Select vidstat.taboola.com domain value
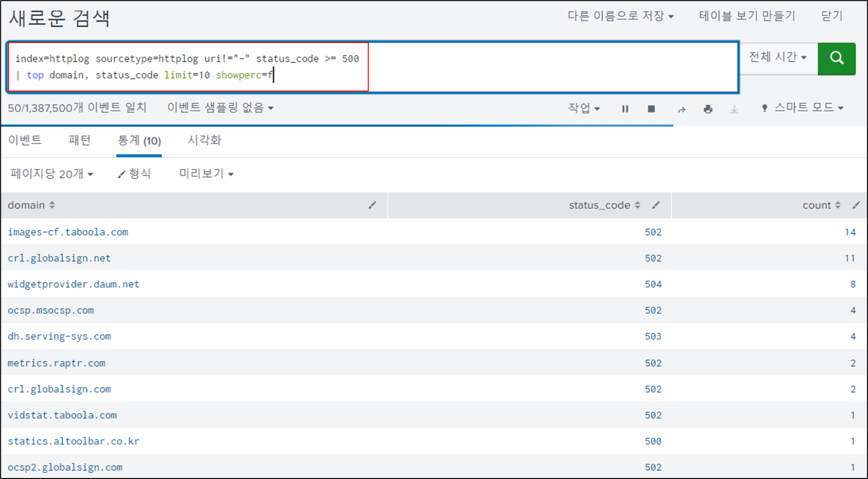 click(62, 415)
